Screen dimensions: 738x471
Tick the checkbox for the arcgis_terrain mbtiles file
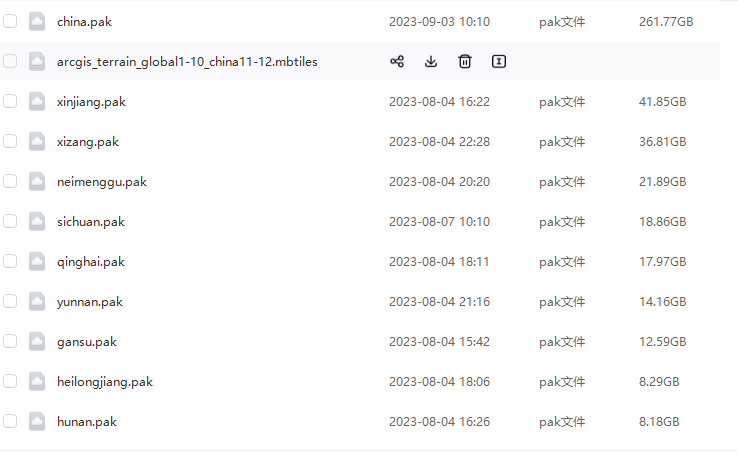click(x=10, y=61)
